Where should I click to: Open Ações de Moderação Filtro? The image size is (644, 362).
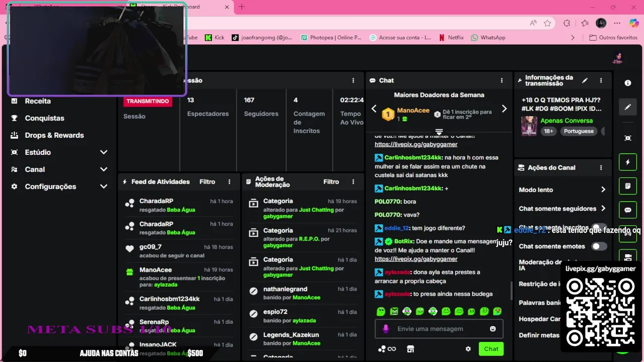331,182
